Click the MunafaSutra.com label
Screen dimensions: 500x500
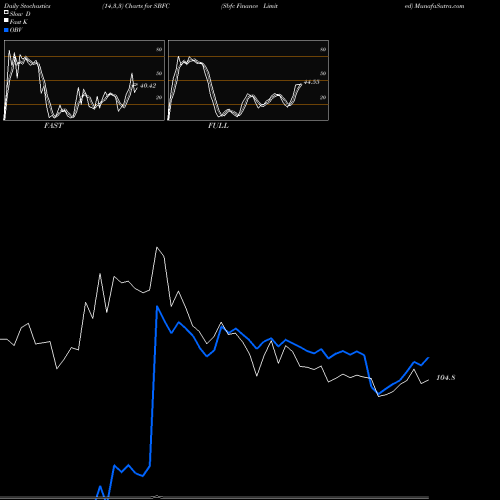(439, 6)
